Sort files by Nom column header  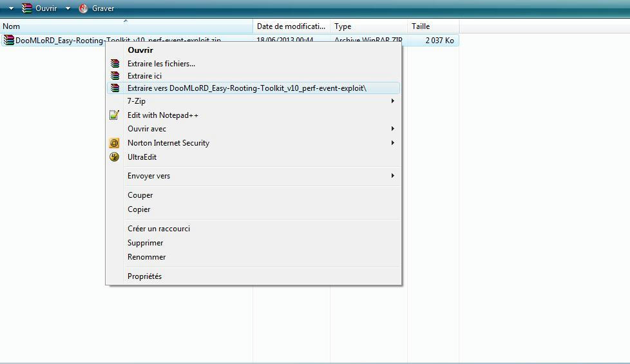tap(126, 26)
